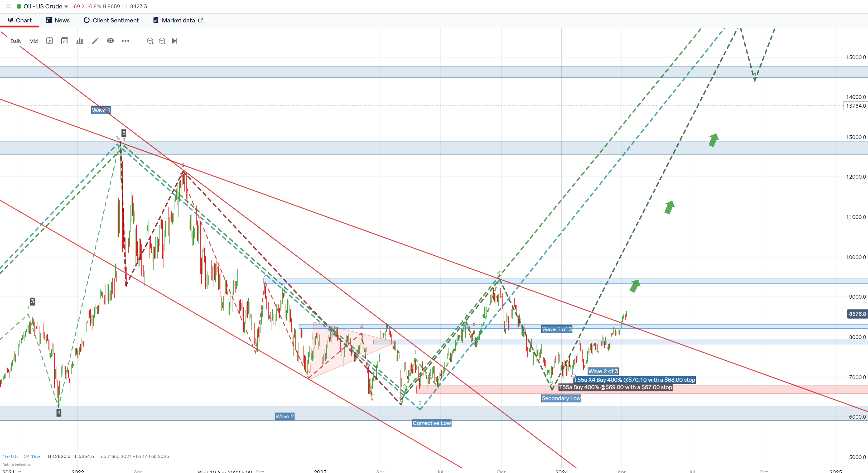
Task: Click the compare charts icon
Action: click(x=64, y=41)
